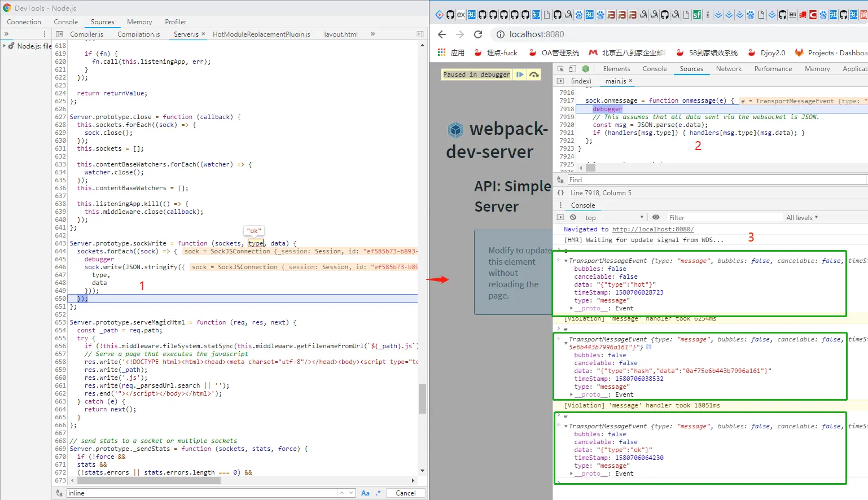The height and width of the screenshot is (500, 868).
Task: View site information for localhost:8080
Action: point(500,34)
